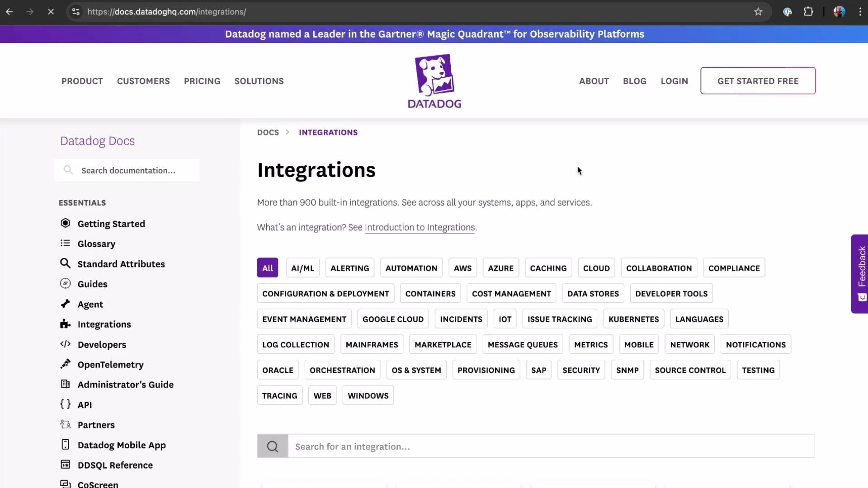The width and height of the screenshot is (868, 488).
Task: Click the Agent bone icon
Action: coord(65,304)
